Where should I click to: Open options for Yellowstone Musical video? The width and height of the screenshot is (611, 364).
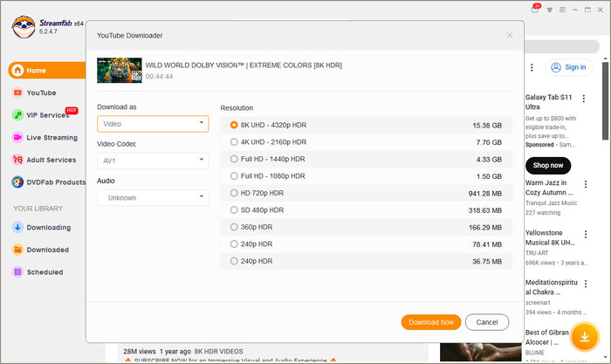click(586, 234)
